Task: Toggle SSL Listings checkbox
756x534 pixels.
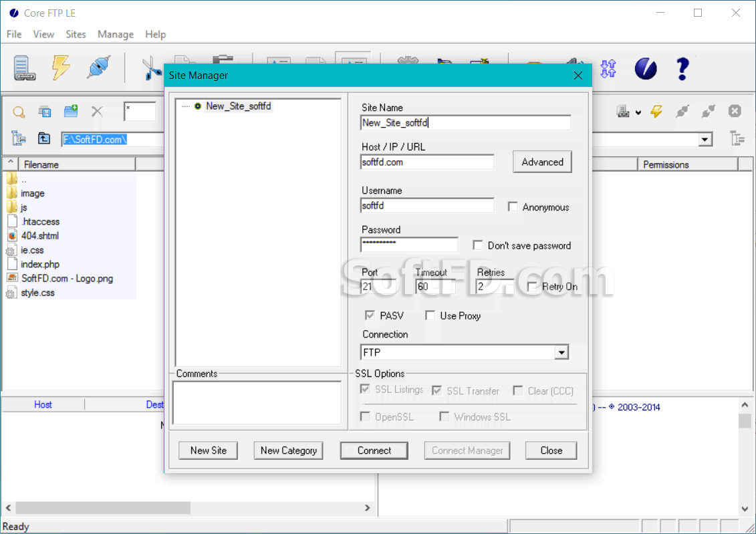Action: tap(365, 389)
